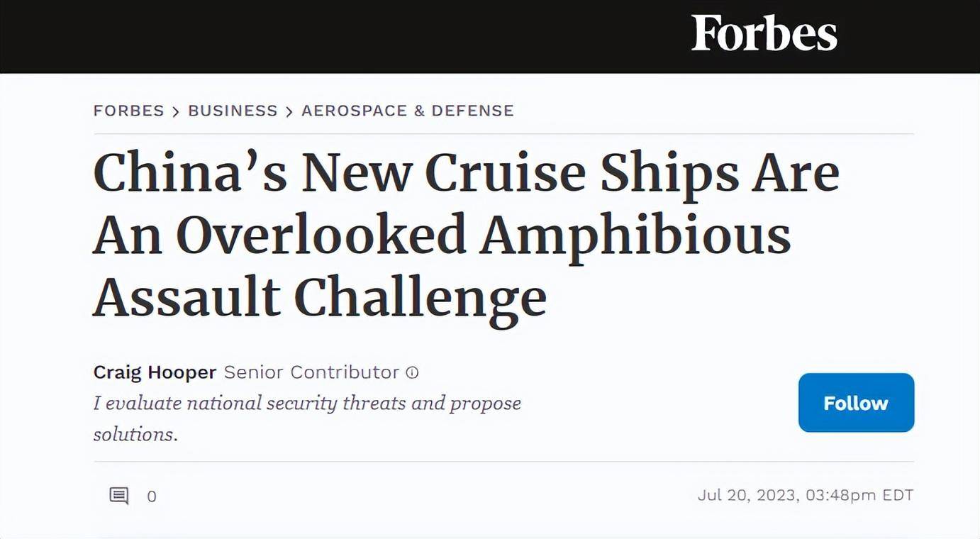Click the chevron after BUSINESS breadcrumb

[x=289, y=111]
